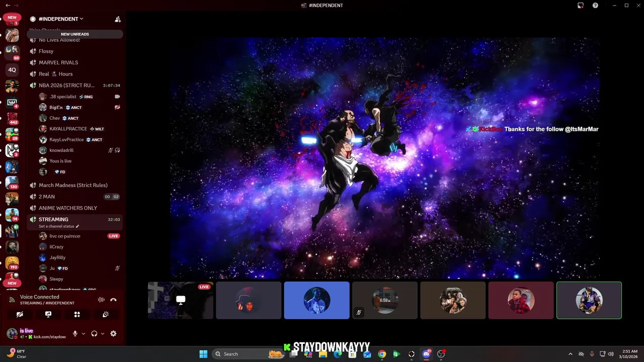This screenshot has height=362, width=644.
Task: Click invite people icon beside server name
Action: pos(118,19)
